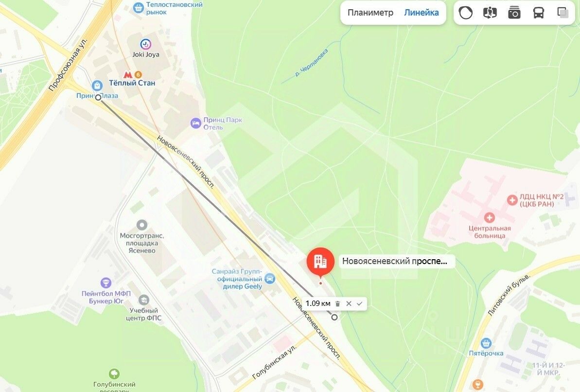Toggle the traffic layer circle icon
This screenshot has width=580, height=392.
tap(465, 13)
